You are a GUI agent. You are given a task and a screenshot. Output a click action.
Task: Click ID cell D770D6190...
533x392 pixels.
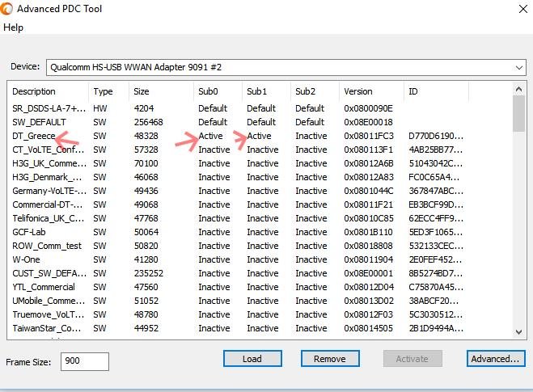pos(436,136)
